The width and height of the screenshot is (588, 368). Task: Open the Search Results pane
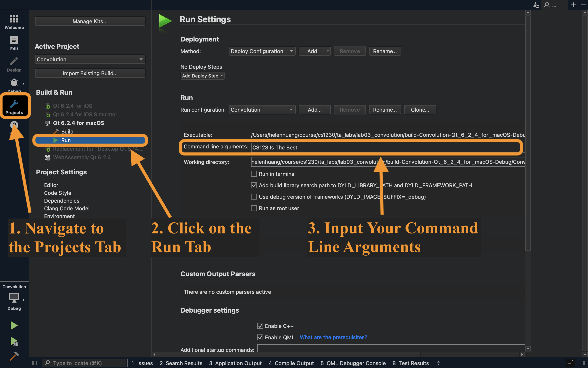pos(181,363)
